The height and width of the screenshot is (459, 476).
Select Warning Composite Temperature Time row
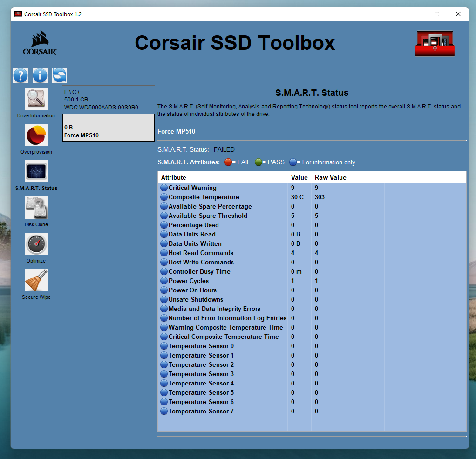(x=312, y=327)
